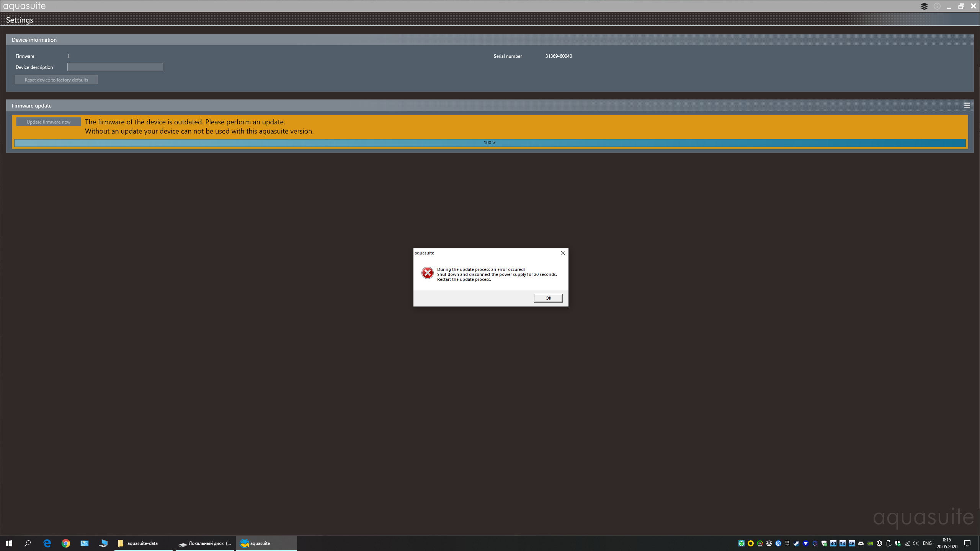The image size is (980, 551).
Task: Open Google Chrome from the taskbar
Action: (x=66, y=543)
